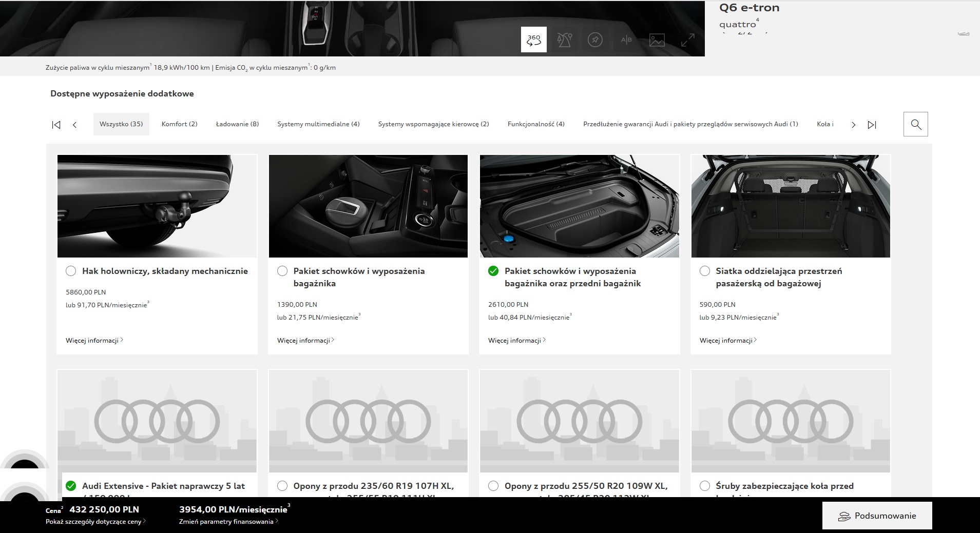This screenshot has height=533, width=980.
Task: Open Więcej informacji for Hak holowniczy
Action: pos(94,341)
